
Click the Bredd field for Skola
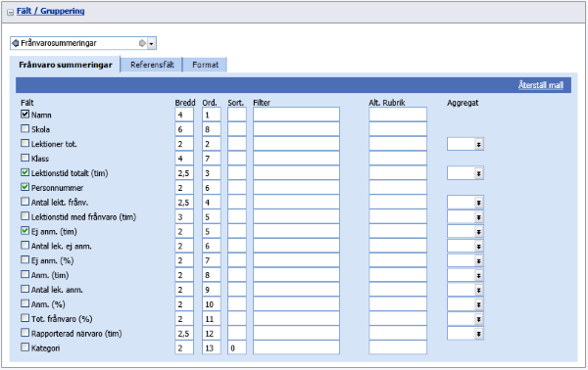point(184,129)
